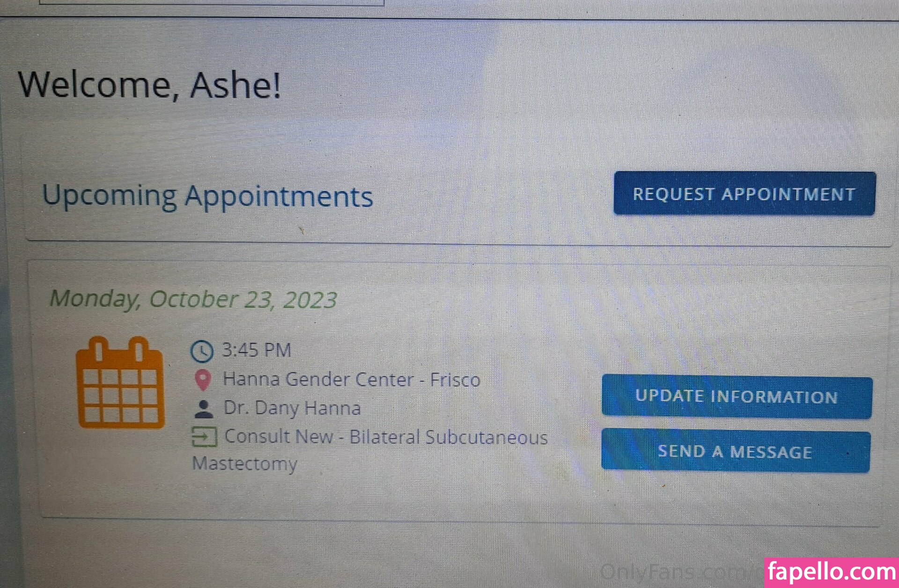Click the person icon beside Dr. Dany Hanna
This screenshot has height=588, width=899.
203,409
